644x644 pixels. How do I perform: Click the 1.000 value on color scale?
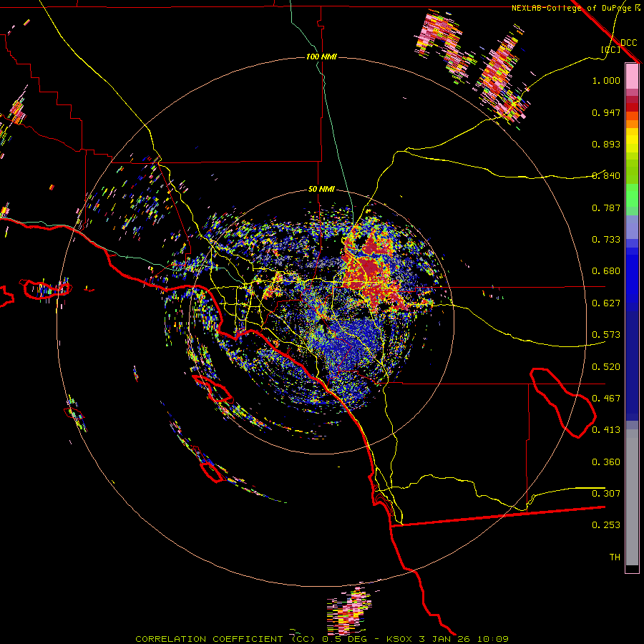(606, 80)
